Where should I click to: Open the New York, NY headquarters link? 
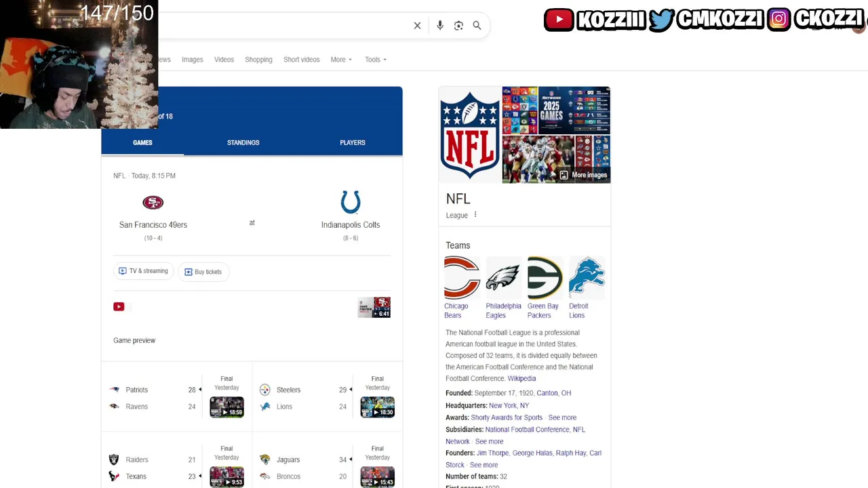509,405
